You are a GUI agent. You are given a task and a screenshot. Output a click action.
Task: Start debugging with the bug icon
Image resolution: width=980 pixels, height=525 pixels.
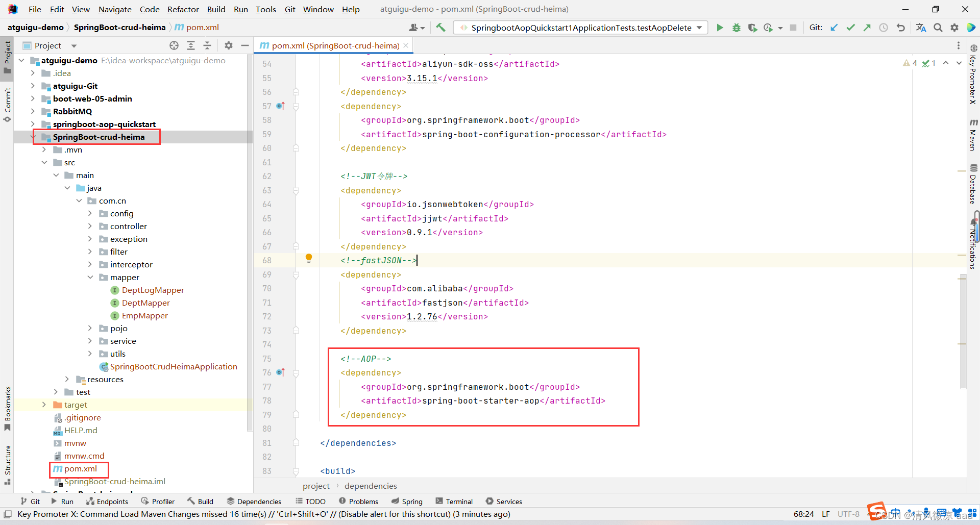tap(736, 28)
